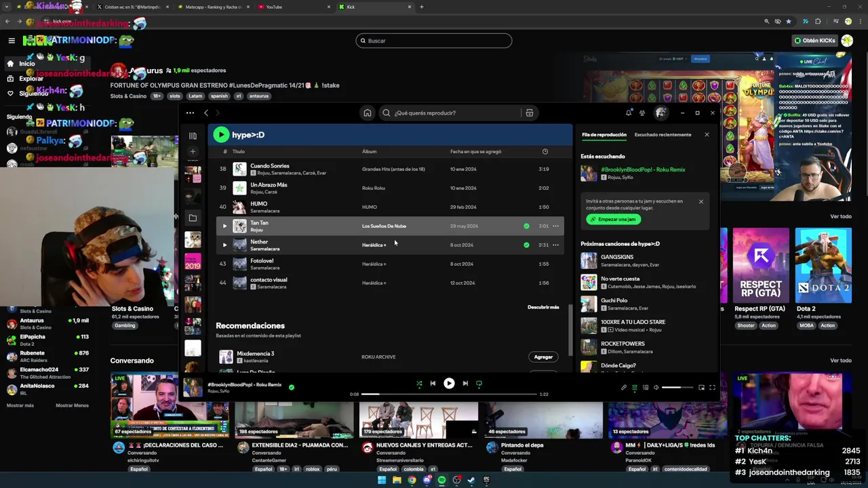Collapse Your Library sidebar icon

point(193,136)
